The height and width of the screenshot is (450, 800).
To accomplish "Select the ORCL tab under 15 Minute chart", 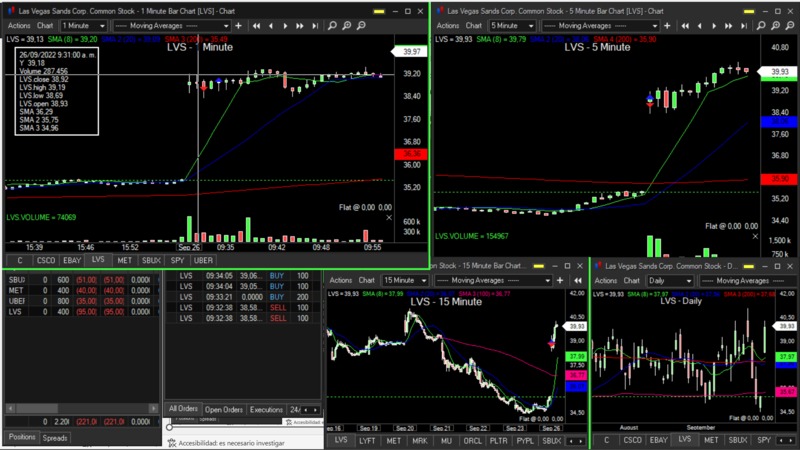I will [x=472, y=440].
